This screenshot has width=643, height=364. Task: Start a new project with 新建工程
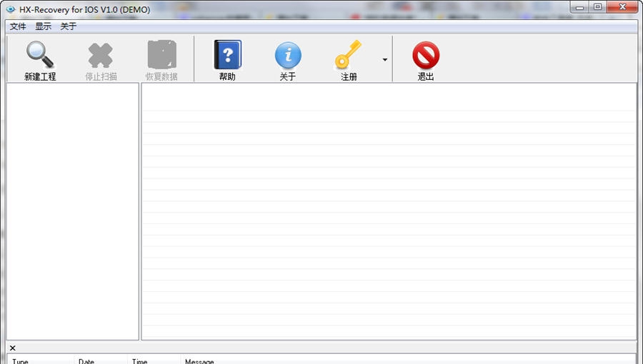(x=40, y=60)
